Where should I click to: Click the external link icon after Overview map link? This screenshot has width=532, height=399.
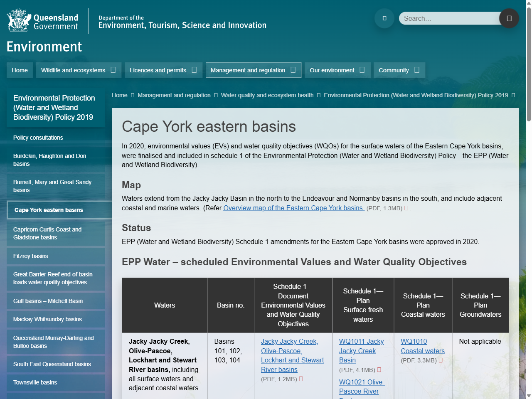tap(406, 207)
